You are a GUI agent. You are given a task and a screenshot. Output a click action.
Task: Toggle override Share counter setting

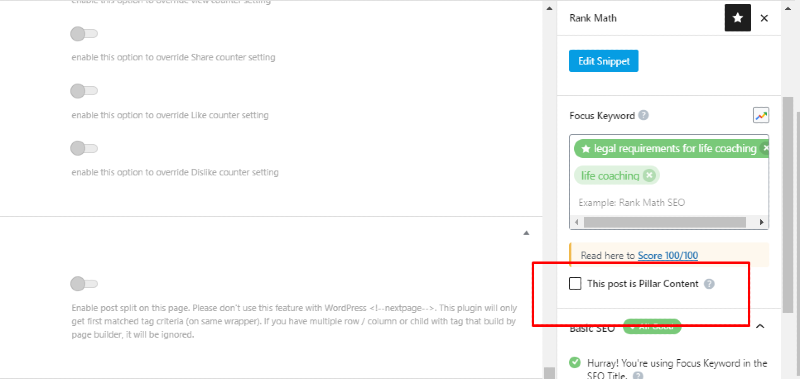coord(84,34)
